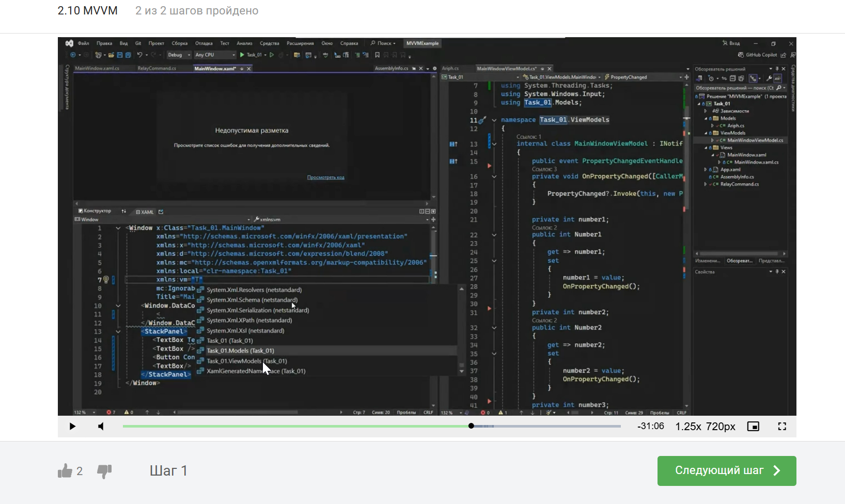845x504 pixels.
Task: Dislike this step with thumbs down
Action: click(104, 471)
